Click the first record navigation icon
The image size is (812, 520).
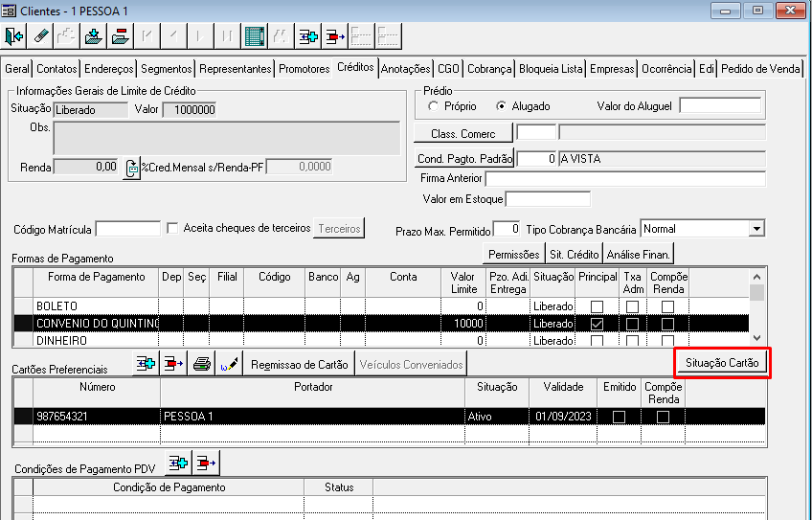tap(147, 36)
